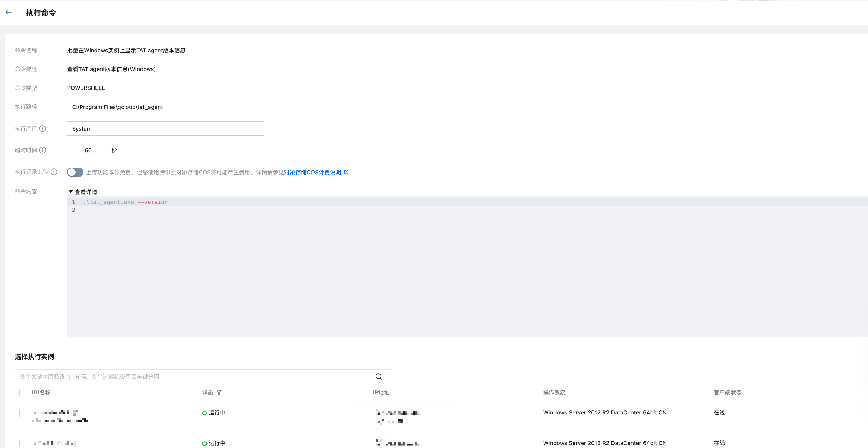The image size is (868, 448).
Task: Check the second instance row checkbox
Action: pos(23,443)
